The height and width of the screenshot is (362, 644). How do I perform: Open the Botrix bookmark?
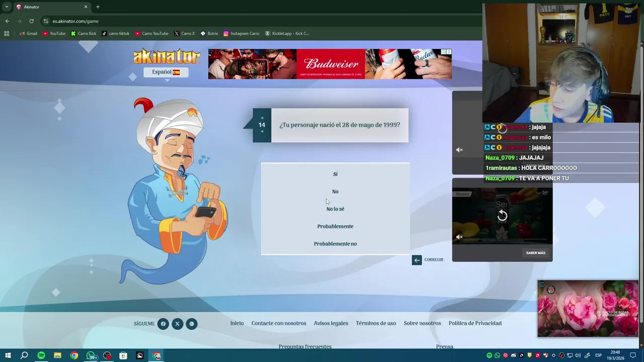coord(209,34)
